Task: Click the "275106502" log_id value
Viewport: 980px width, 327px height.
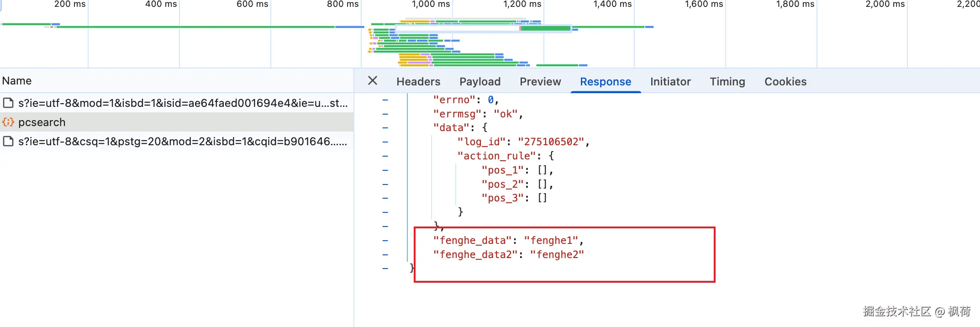Action: tap(551, 142)
